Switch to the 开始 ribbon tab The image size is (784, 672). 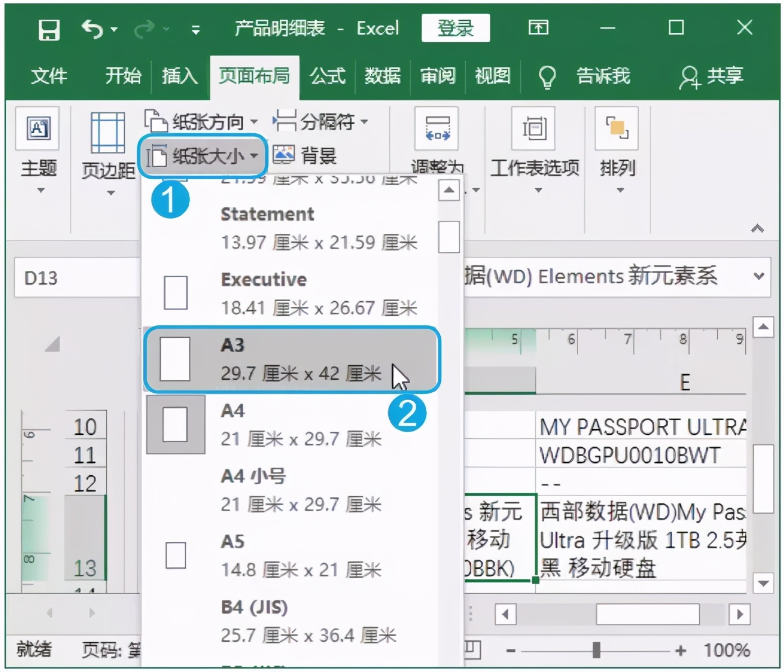click(123, 76)
